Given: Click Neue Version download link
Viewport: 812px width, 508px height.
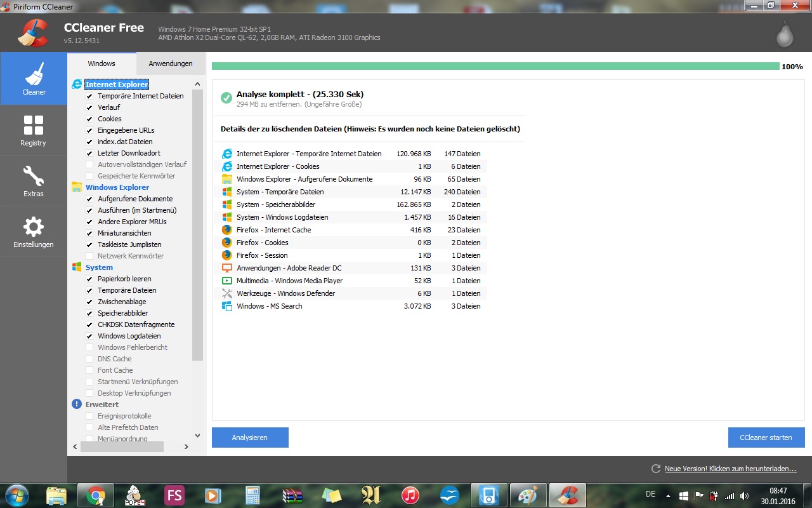Looking at the screenshot, I should 730,469.
